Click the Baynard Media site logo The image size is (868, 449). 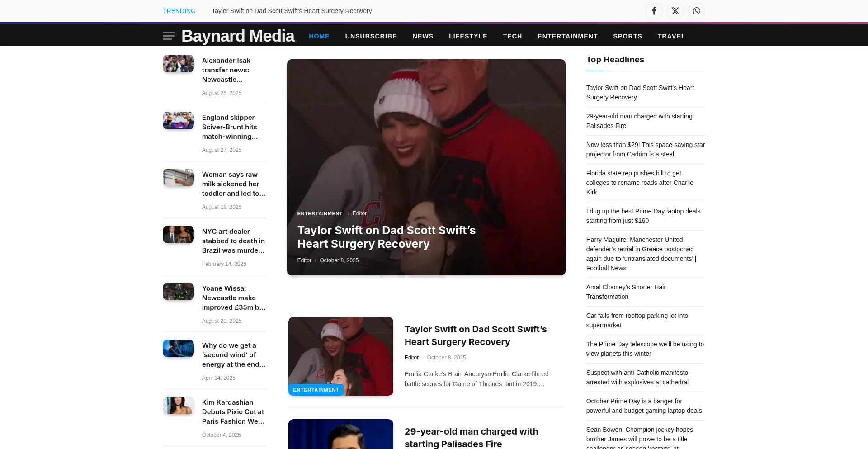click(238, 36)
